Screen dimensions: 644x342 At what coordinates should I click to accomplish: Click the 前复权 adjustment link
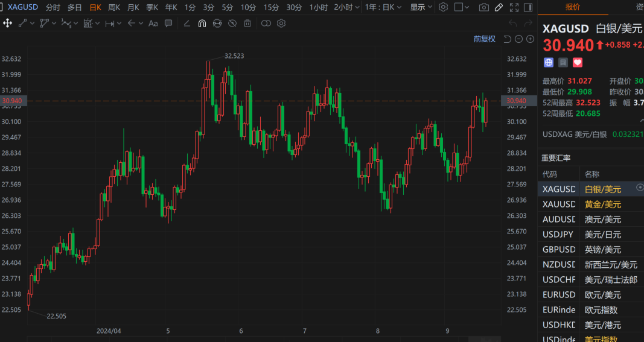point(484,39)
